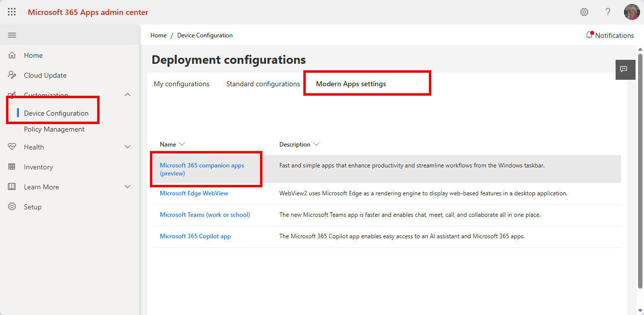
Task: Expand the Learn More section chevron
Action: tap(128, 187)
